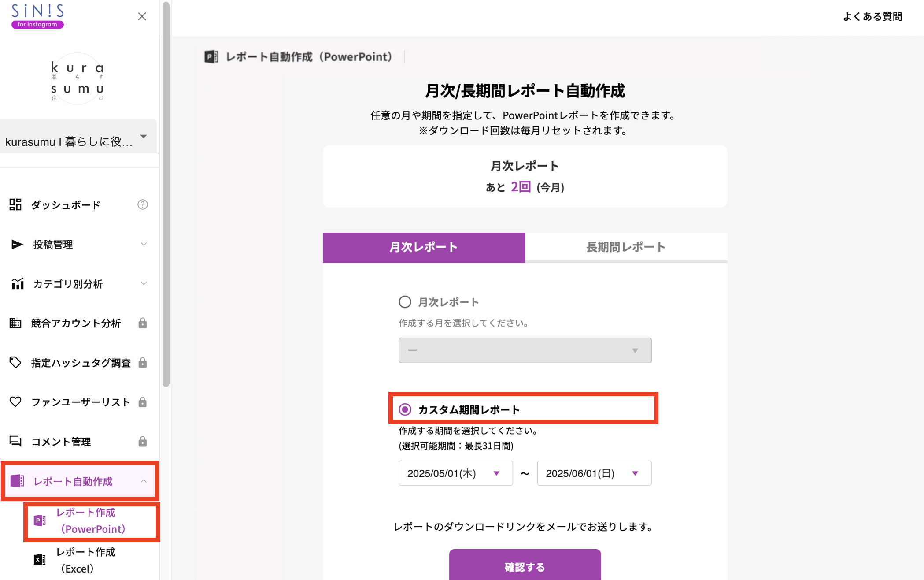Collapse the レポート自動作成 menu chevron
Image resolution: width=924 pixels, height=580 pixels.
coord(144,481)
